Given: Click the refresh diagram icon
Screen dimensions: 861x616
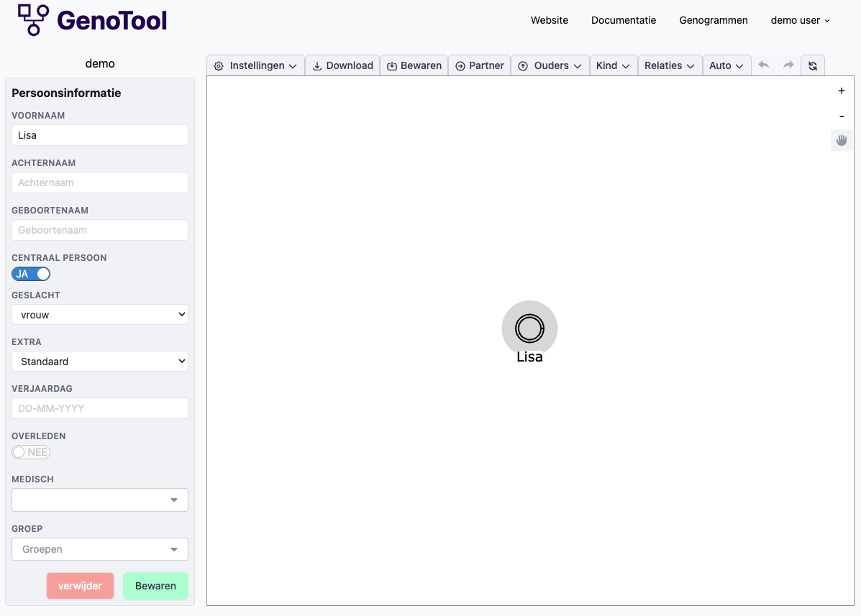Looking at the screenshot, I should pyautogui.click(x=813, y=65).
